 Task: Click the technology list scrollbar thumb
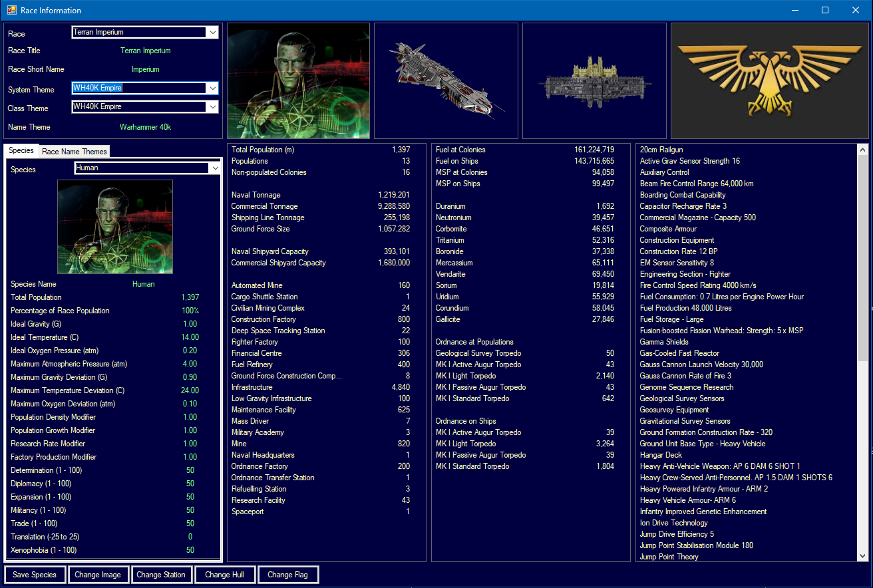(863, 259)
